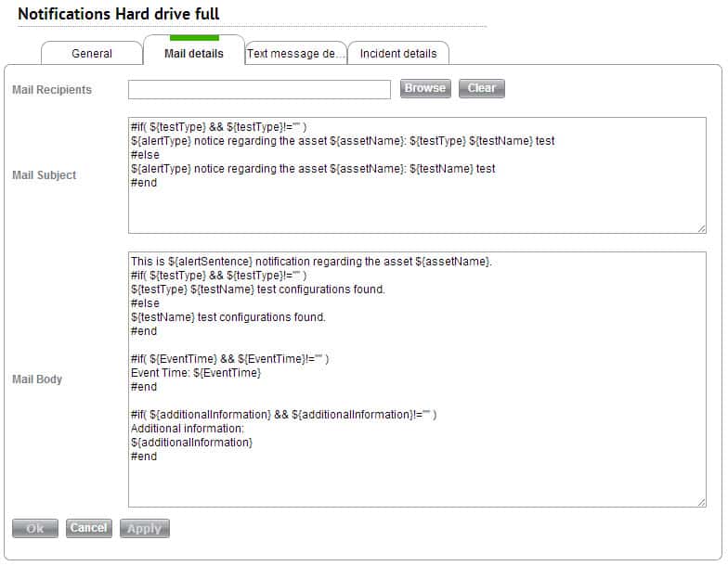Apply the notification settings
The height and width of the screenshot is (566, 728).
pyautogui.click(x=144, y=528)
